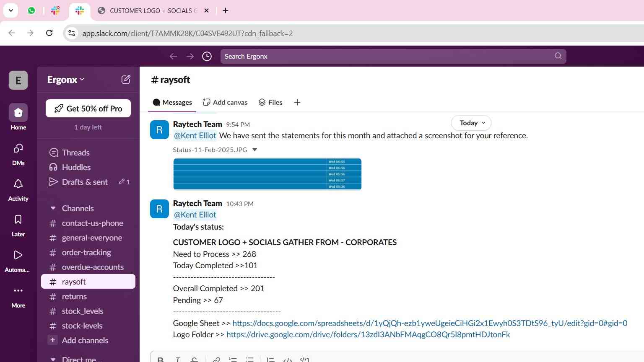The height and width of the screenshot is (362, 644).
Task: Expand the Ergonx workspace menu
Action: (66, 80)
